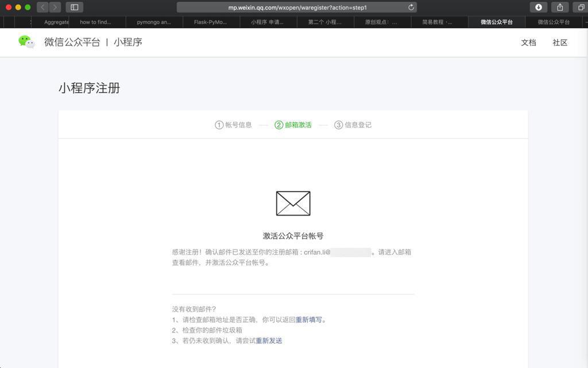Click the 重新填写 link

(308, 320)
